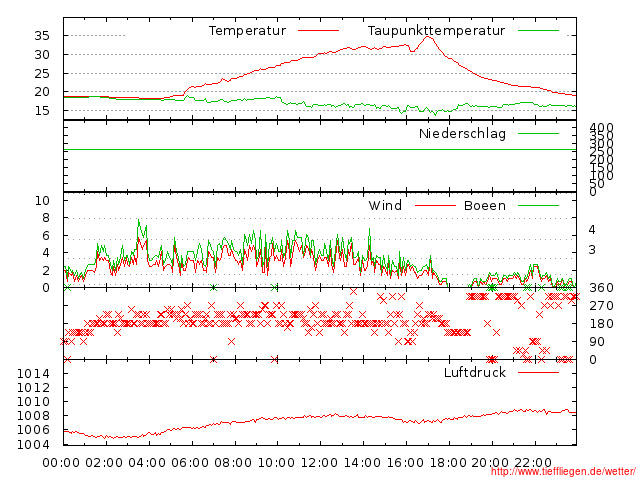The height and width of the screenshot is (480, 640).
Task: Click the flat green Niederschlag line
Action: point(320,150)
